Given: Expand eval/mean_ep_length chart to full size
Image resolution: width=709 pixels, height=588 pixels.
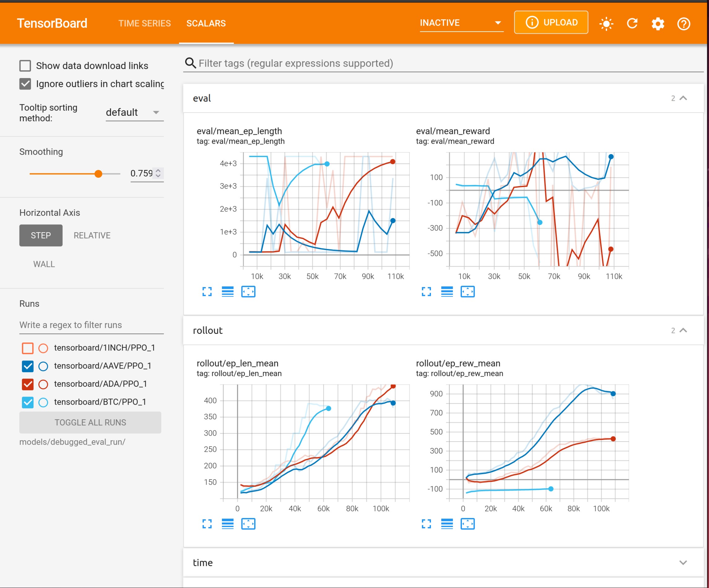Looking at the screenshot, I should (x=207, y=291).
